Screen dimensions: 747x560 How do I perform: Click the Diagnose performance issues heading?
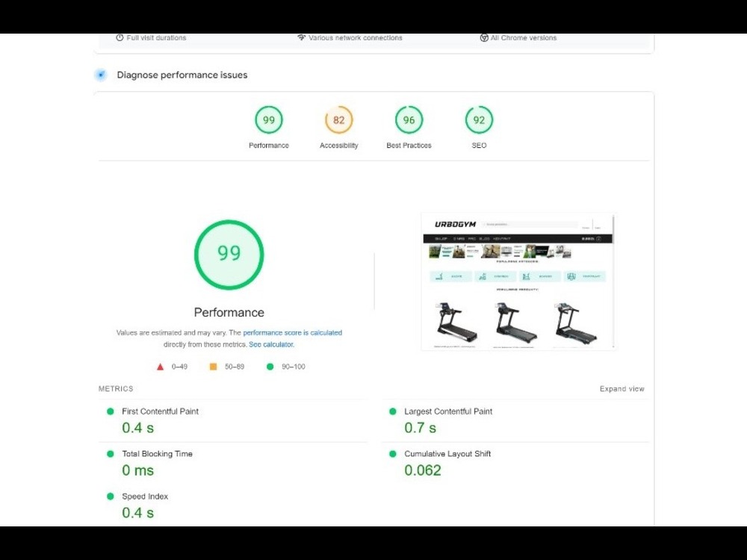182,75
